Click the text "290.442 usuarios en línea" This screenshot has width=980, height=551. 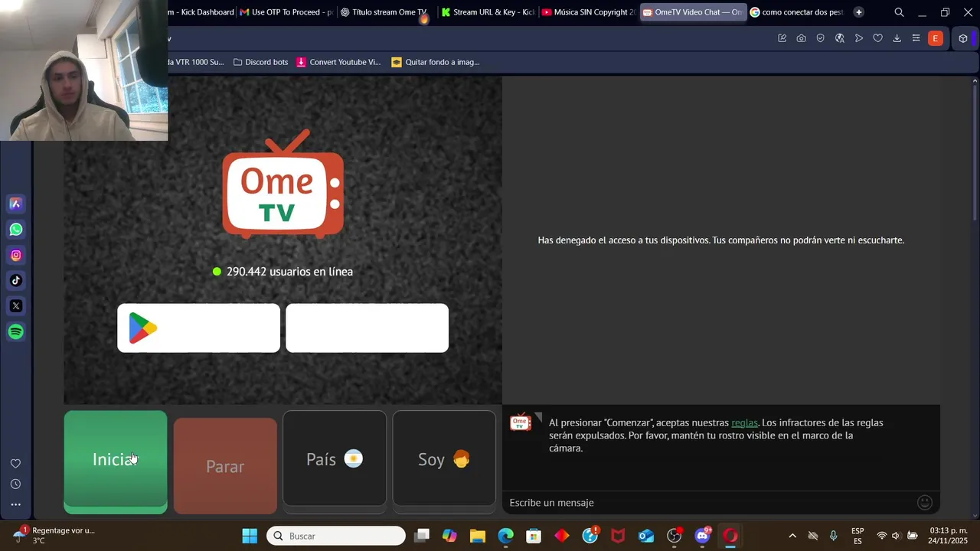coord(289,272)
